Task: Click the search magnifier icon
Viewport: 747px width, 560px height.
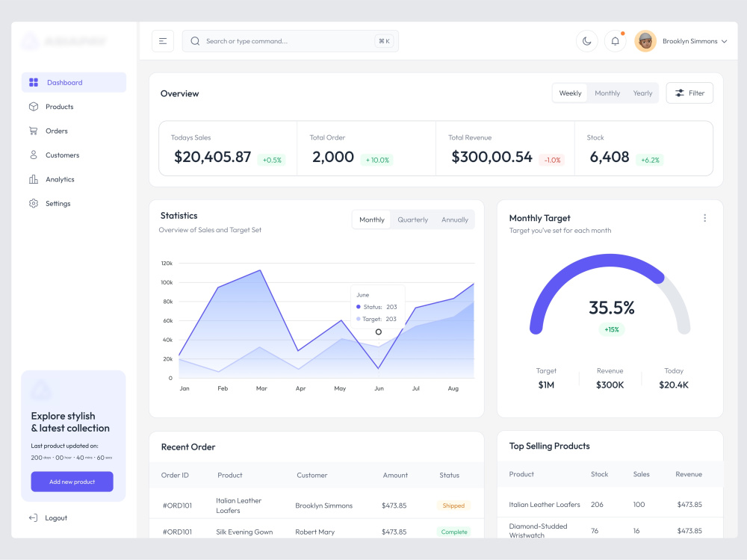Action: [195, 41]
